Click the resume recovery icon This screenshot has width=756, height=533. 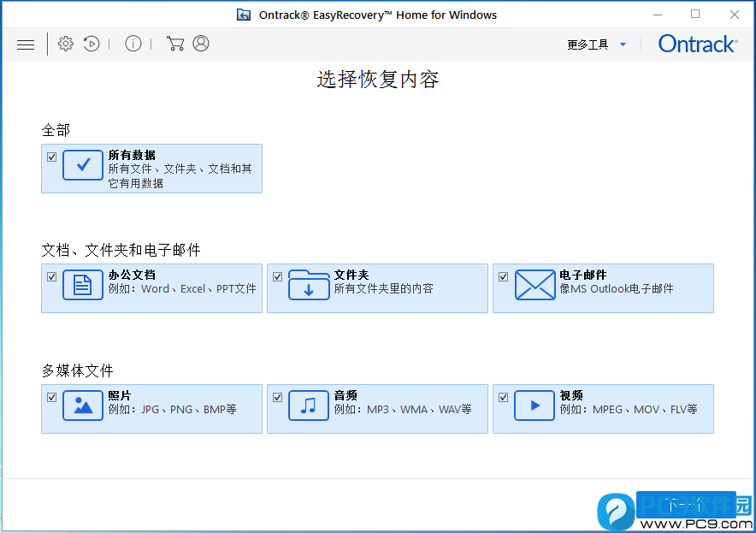pos(92,44)
